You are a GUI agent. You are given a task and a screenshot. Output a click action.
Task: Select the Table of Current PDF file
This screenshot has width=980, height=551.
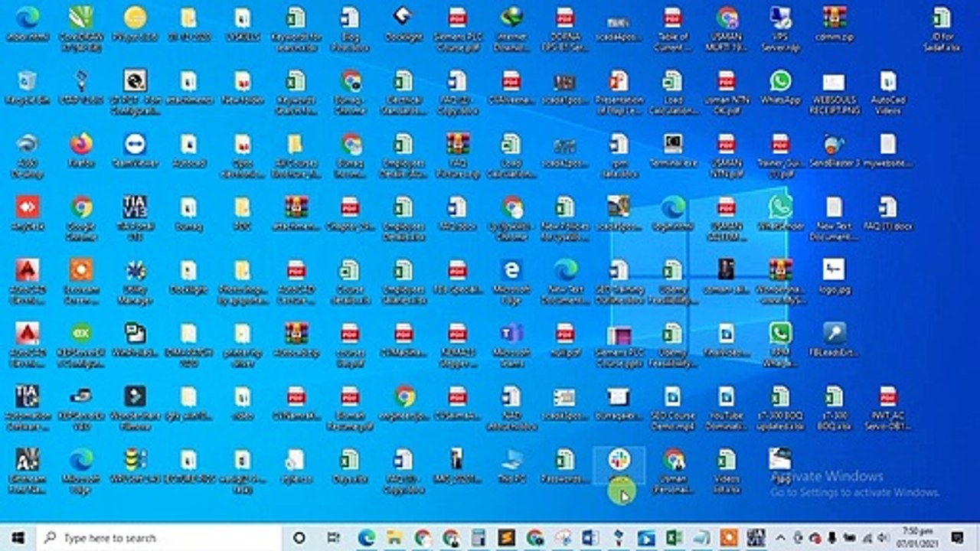(x=672, y=28)
